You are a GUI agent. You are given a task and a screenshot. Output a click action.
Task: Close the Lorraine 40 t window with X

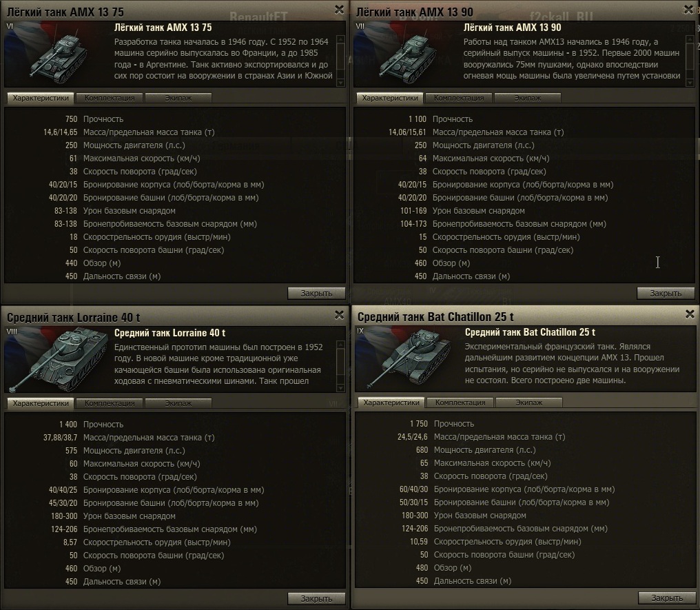[x=339, y=315]
